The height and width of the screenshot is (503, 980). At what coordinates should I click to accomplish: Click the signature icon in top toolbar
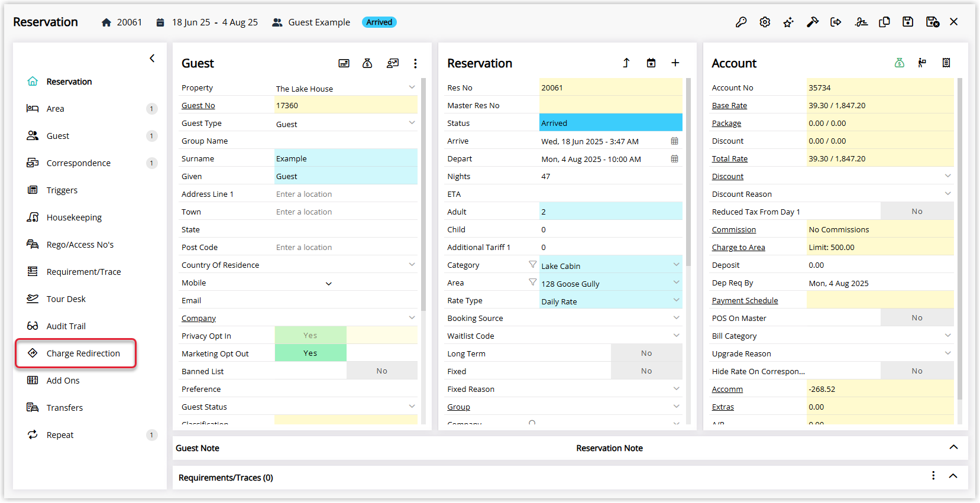[861, 22]
